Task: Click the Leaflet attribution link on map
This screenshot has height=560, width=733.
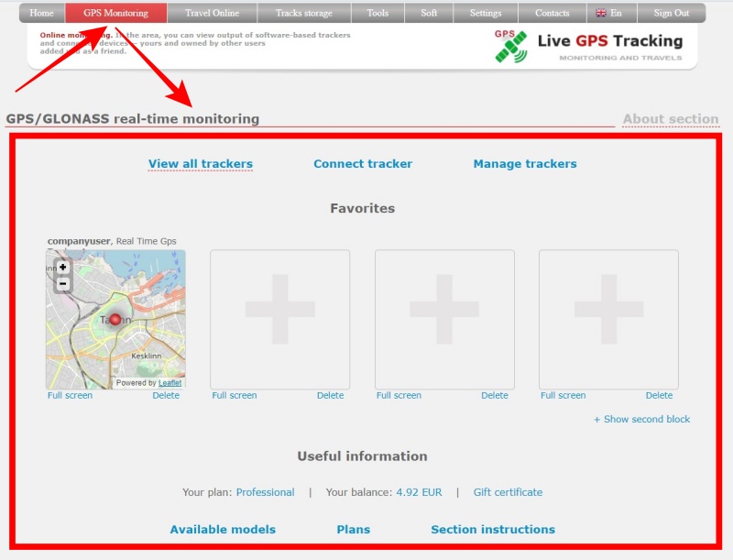Action: click(x=170, y=382)
